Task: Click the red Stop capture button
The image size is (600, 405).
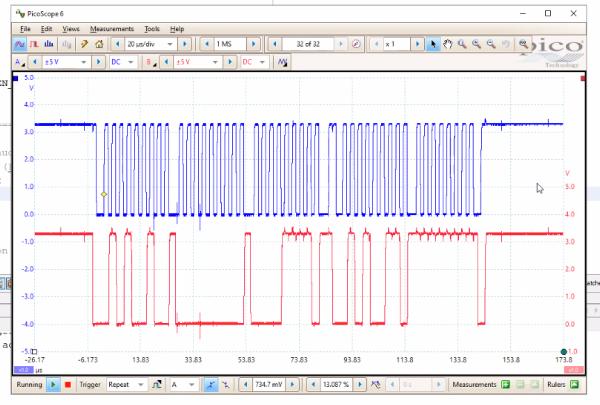Action: pyautogui.click(x=68, y=385)
